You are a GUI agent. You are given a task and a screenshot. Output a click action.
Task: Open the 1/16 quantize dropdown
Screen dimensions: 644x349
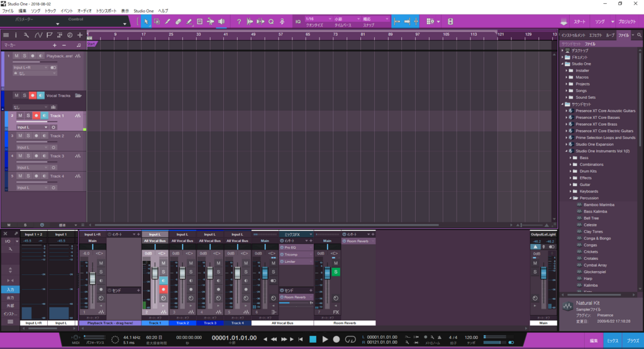click(318, 19)
